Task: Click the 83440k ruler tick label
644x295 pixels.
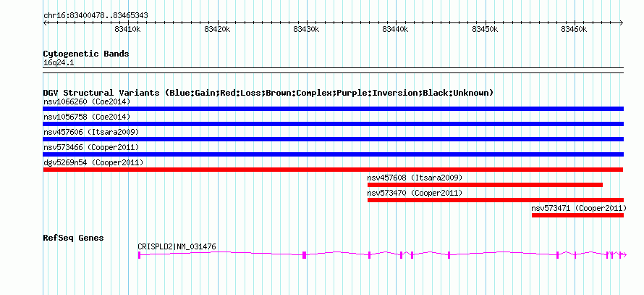Action: pos(396,29)
